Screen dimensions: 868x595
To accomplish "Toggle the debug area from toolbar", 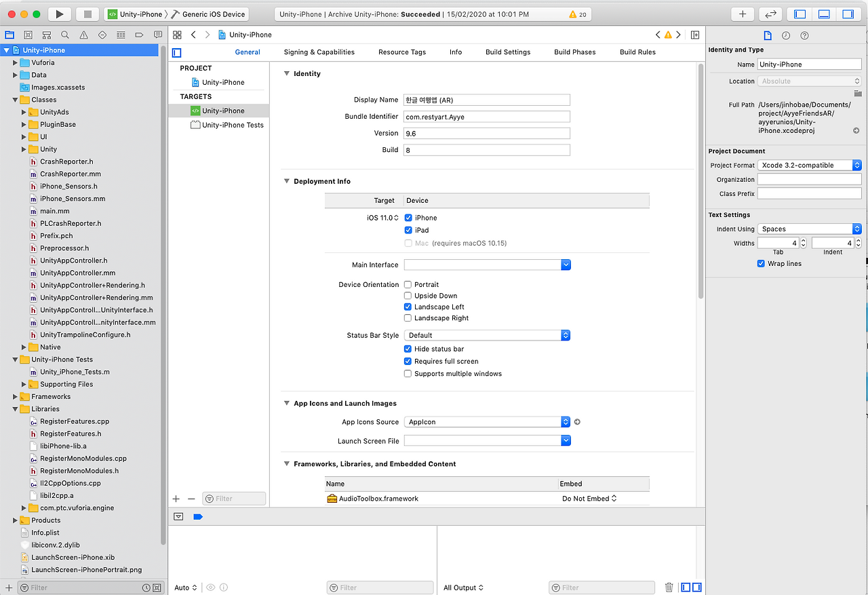I will pyautogui.click(x=824, y=14).
